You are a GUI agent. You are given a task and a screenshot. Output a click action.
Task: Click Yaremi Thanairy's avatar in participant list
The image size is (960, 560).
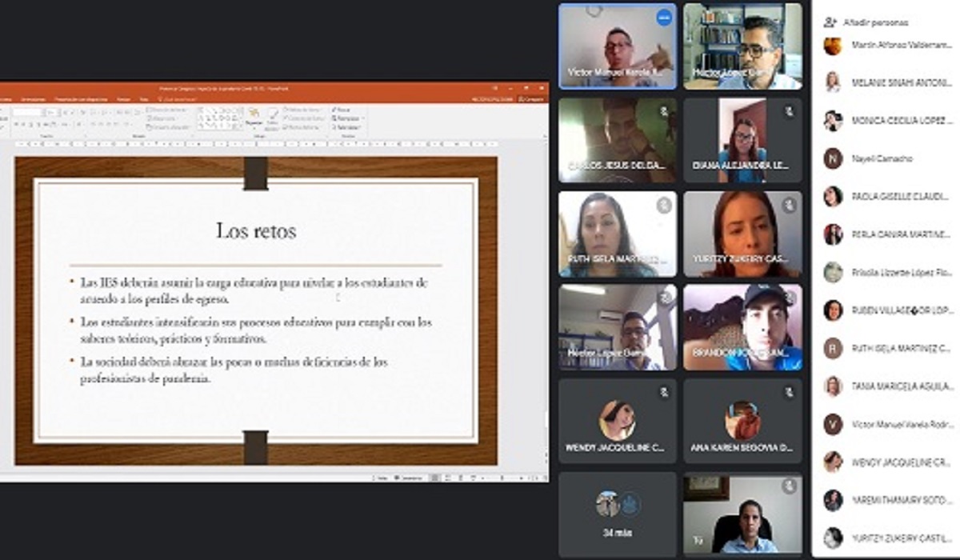pos(833,500)
